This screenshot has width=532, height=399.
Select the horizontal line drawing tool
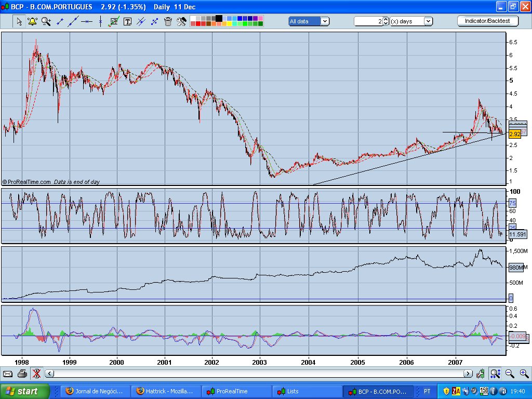86,21
